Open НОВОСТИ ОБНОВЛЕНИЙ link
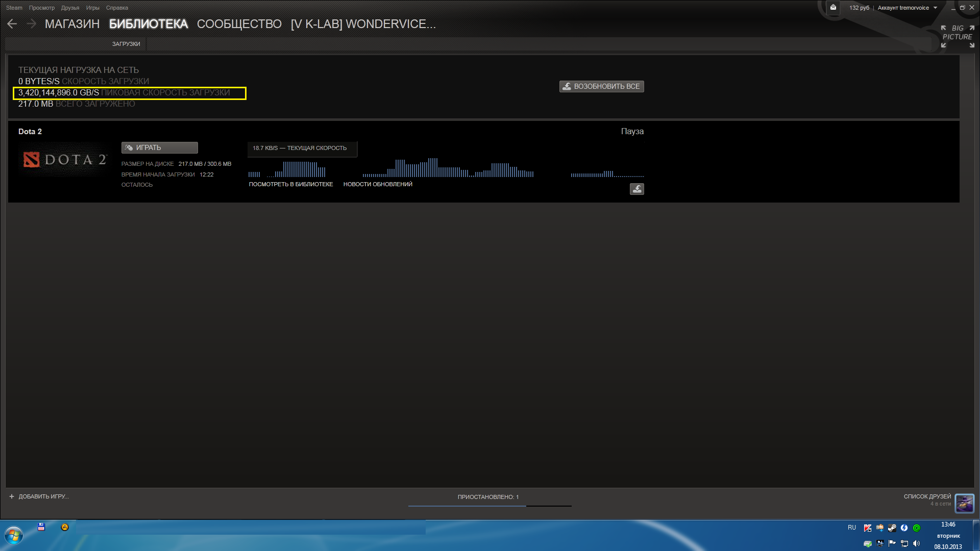The height and width of the screenshot is (551, 980). (378, 184)
